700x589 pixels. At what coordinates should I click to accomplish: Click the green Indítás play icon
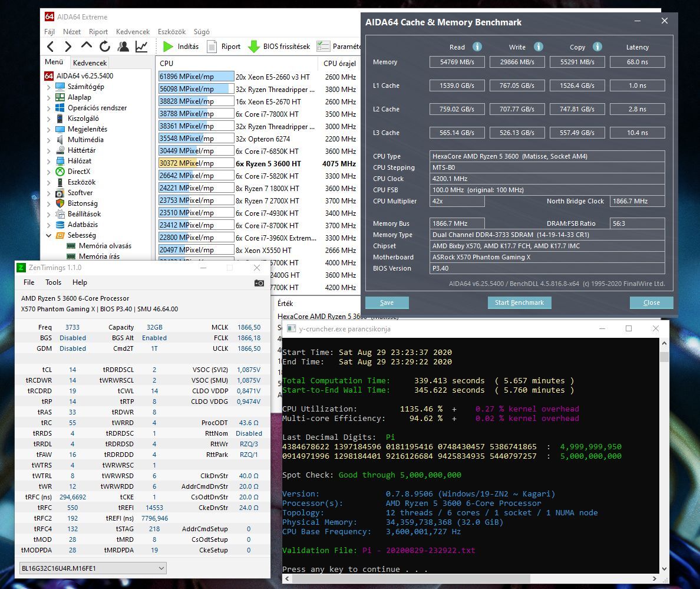pyautogui.click(x=168, y=47)
